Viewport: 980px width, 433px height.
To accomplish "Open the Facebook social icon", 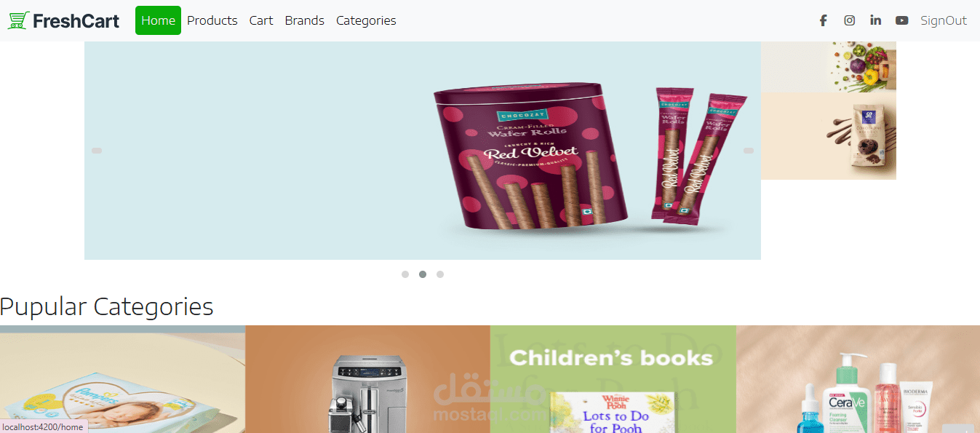I will coord(823,20).
